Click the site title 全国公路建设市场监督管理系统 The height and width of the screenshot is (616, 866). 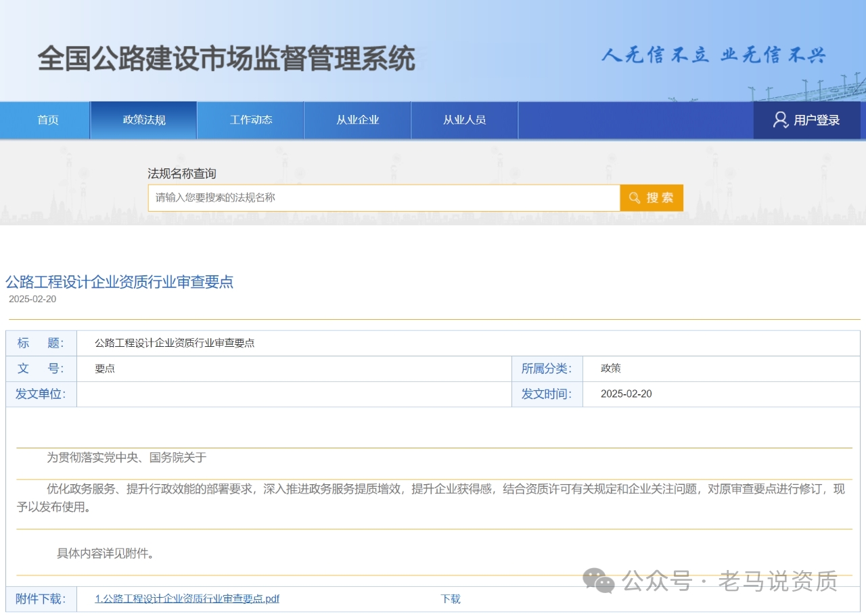point(226,59)
